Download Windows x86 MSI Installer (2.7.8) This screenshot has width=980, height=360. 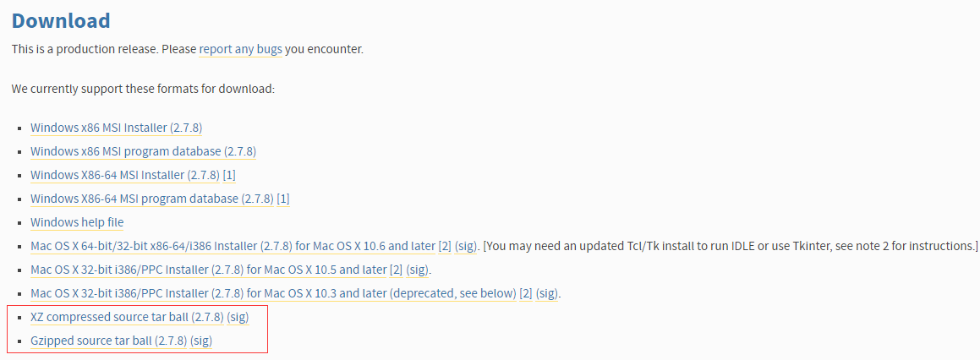116,128
